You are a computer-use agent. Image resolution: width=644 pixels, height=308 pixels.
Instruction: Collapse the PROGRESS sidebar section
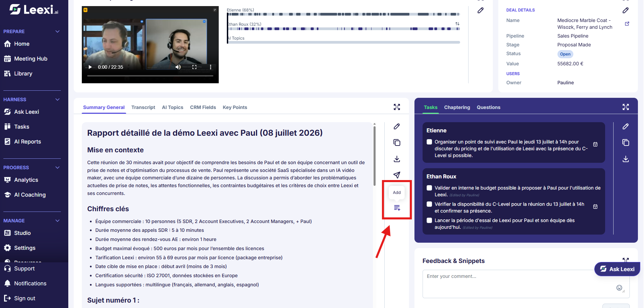(x=57, y=168)
